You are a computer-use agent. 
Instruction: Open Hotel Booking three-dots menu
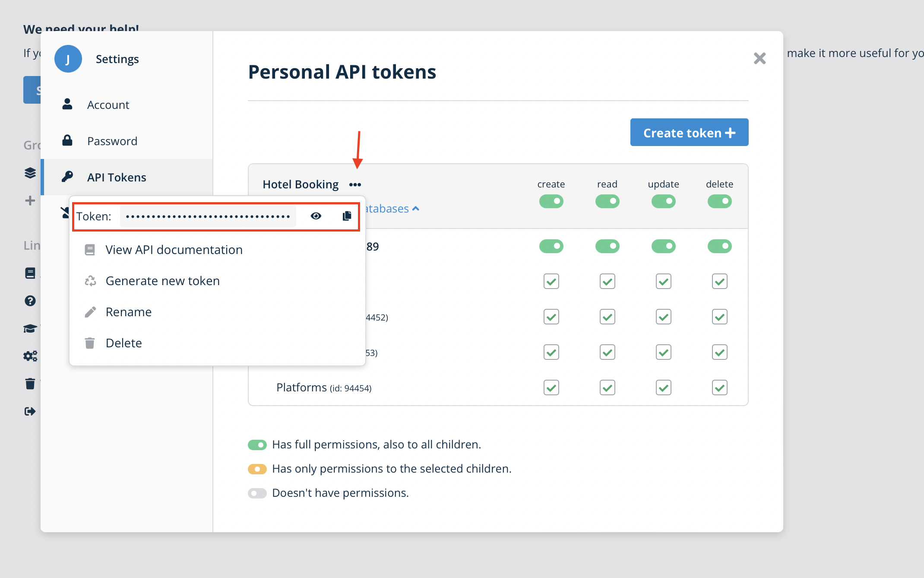pos(355,185)
